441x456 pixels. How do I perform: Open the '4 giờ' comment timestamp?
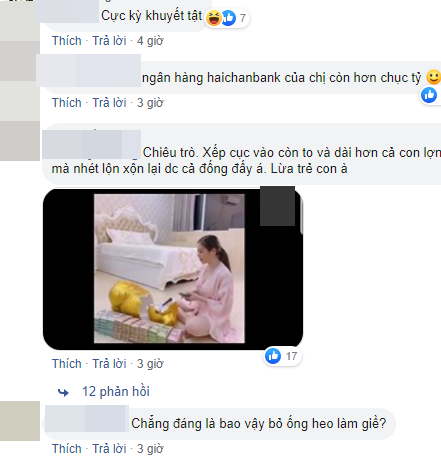tap(150, 41)
